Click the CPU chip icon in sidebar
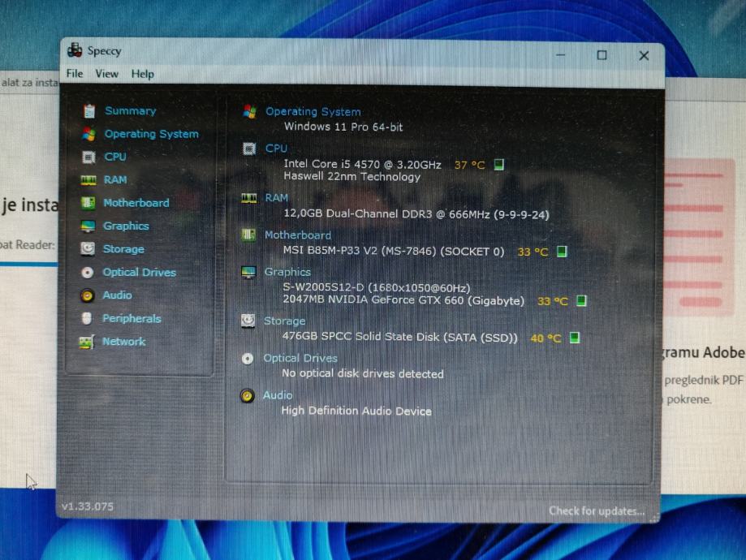 88,157
